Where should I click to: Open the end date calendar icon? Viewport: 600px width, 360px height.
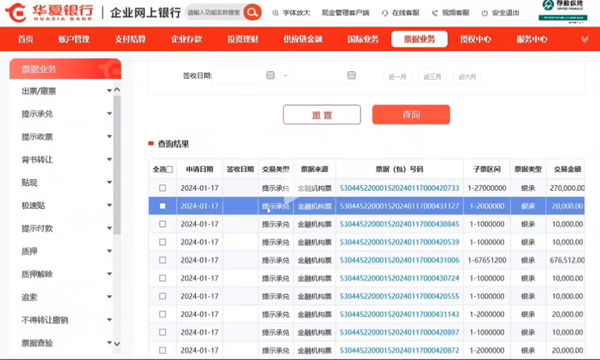pos(351,75)
